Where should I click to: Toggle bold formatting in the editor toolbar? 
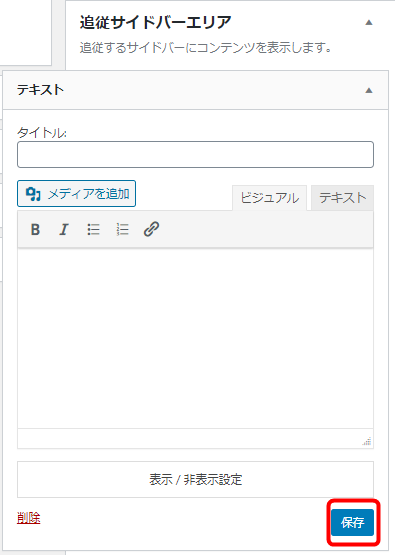coord(35,229)
